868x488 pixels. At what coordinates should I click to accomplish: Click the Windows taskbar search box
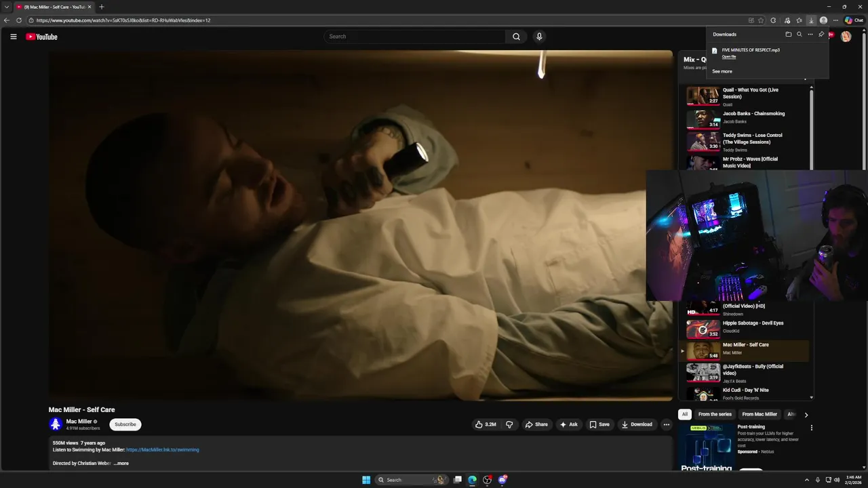click(412, 480)
